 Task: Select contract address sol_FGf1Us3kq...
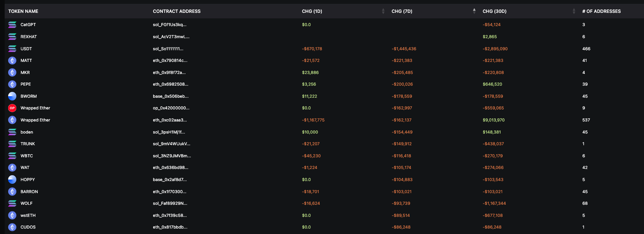point(169,25)
